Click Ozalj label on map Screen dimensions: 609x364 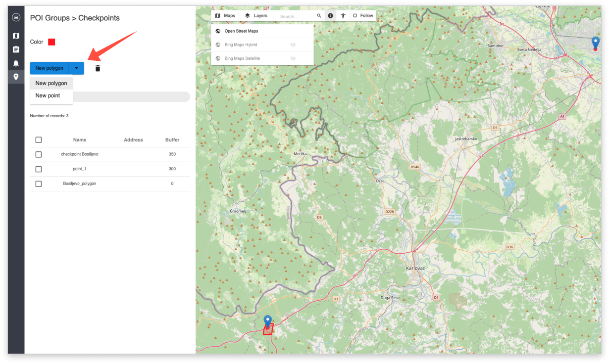click(x=380, y=181)
